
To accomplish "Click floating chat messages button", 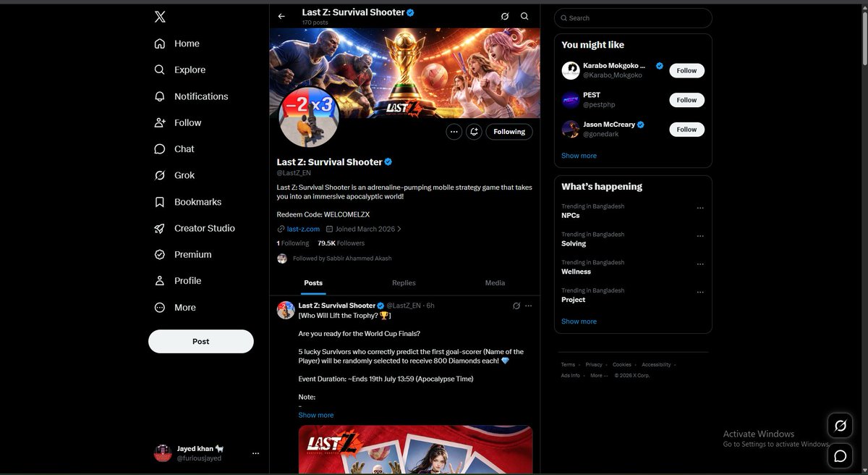I will [x=841, y=455].
